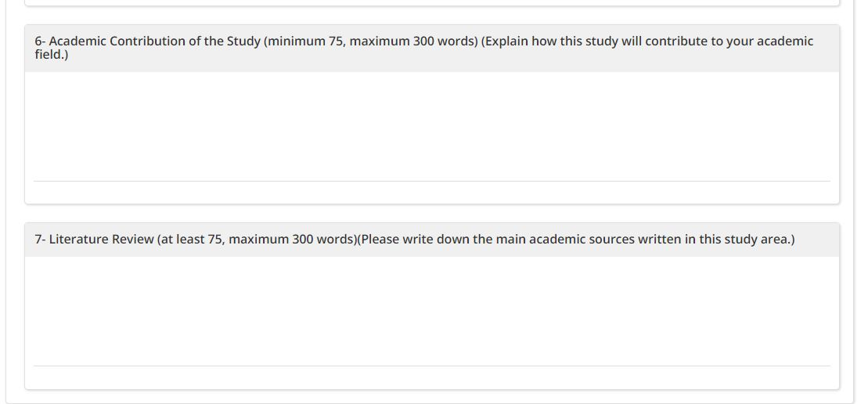868x404 pixels.
Task: Click the word 'field.)' in section 6 header
Action: point(52,56)
